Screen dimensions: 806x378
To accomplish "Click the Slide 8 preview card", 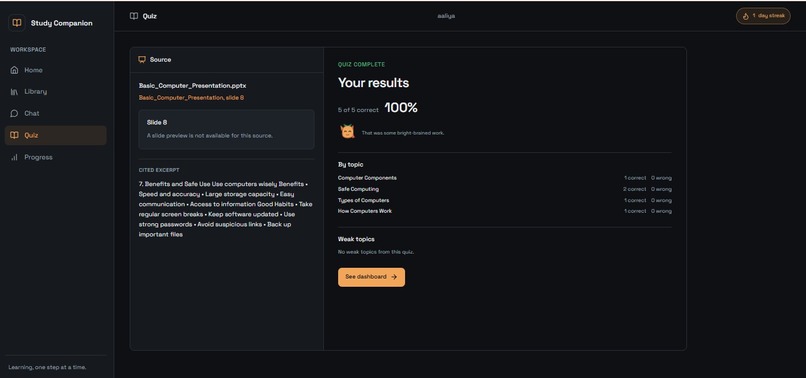I will coord(226,129).
